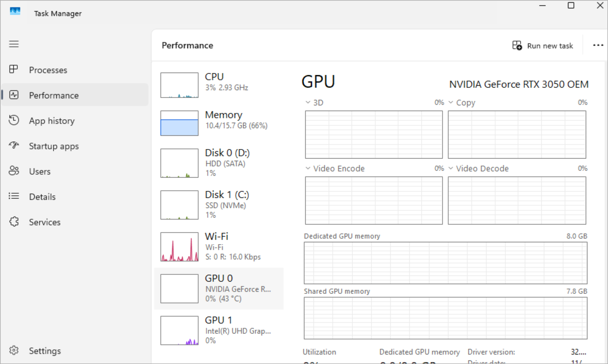Maximize the Task Manager window

tap(571, 5)
